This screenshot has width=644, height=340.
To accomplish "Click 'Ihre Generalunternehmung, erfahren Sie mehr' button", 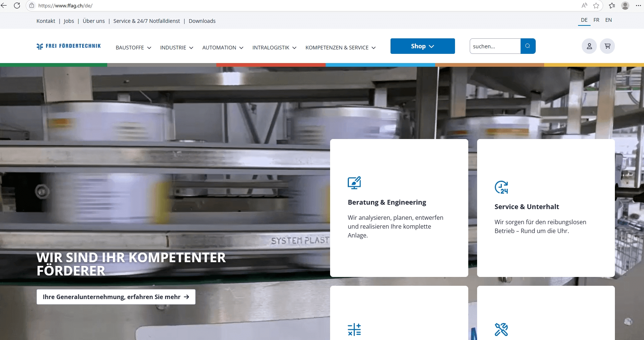I will pyautogui.click(x=116, y=297).
